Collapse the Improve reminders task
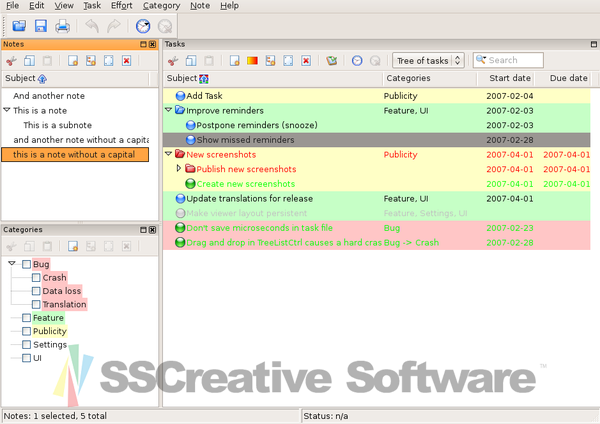Image resolution: width=600 pixels, height=424 pixels. [x=168, y=110]
